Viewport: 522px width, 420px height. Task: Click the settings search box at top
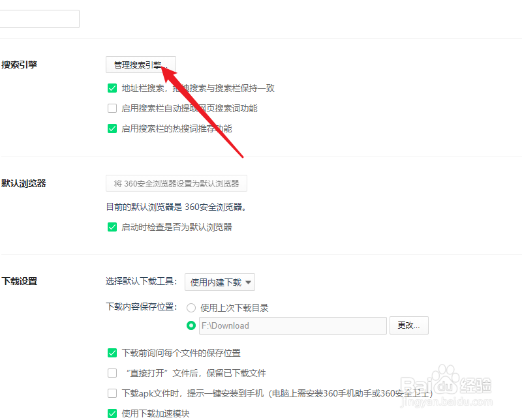[x=39, y=19]
